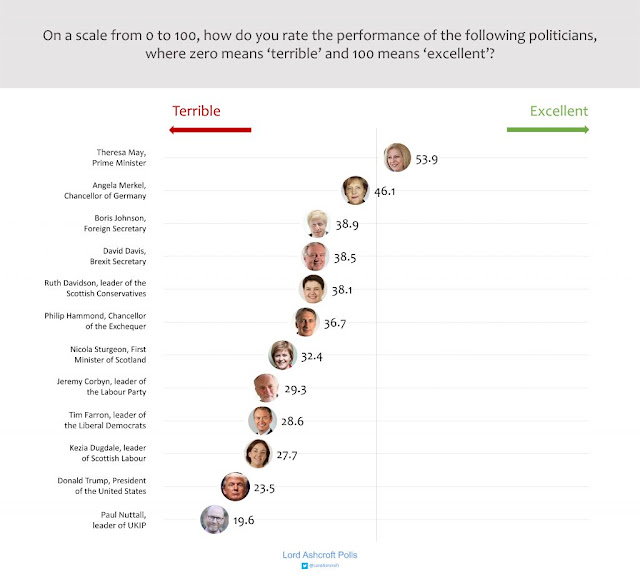640x584 pixels.
Task: Select Ruth Davidson's portrait marker
Action: pyautogui.click(x=314, y=289)
